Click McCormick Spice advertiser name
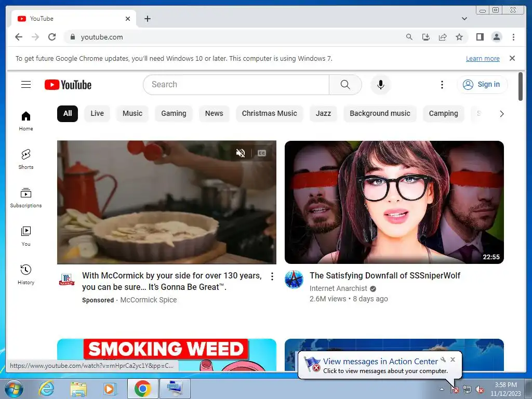Viewport: 532px width, 399px height. point(149,300)
